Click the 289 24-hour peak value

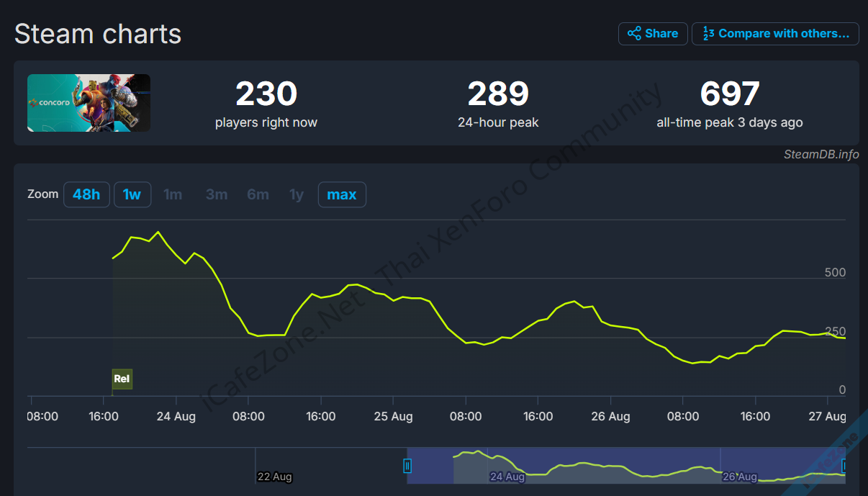(498, 94)
